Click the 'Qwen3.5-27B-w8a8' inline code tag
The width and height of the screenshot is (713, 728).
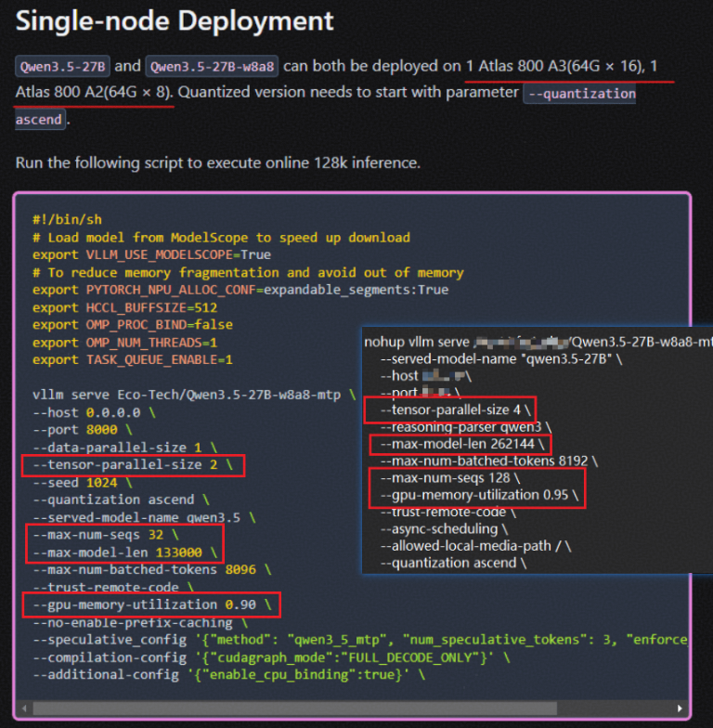tap(212, 67)
